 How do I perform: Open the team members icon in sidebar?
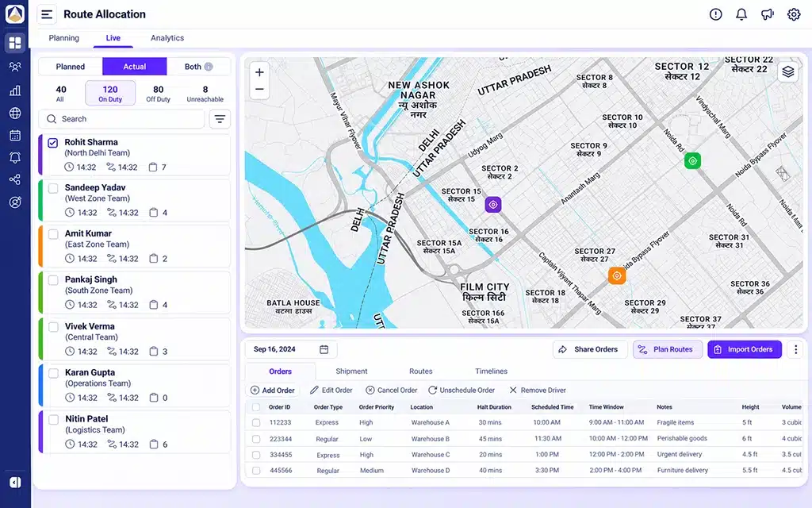15,67
